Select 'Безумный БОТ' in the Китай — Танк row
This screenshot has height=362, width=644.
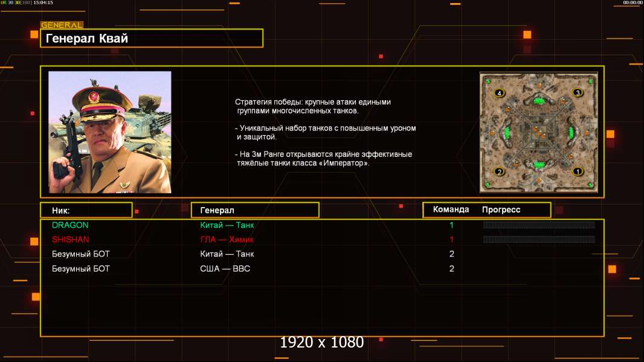pos(81,254)
